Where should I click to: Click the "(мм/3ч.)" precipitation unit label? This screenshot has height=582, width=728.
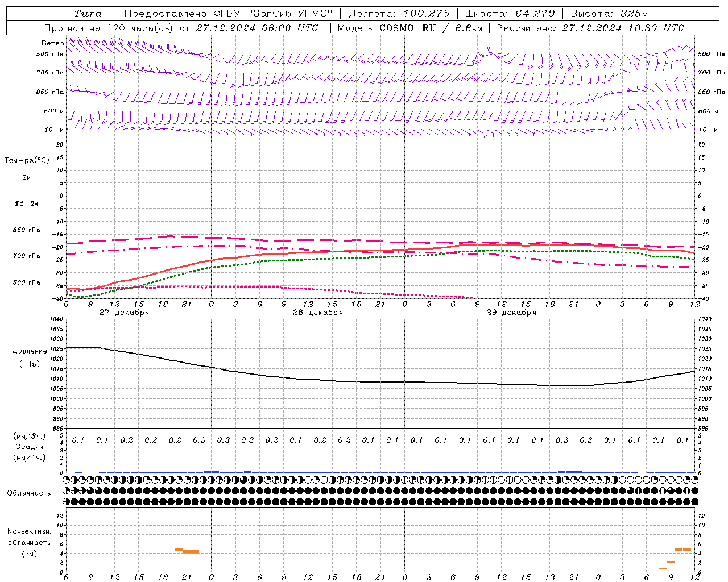30,436
